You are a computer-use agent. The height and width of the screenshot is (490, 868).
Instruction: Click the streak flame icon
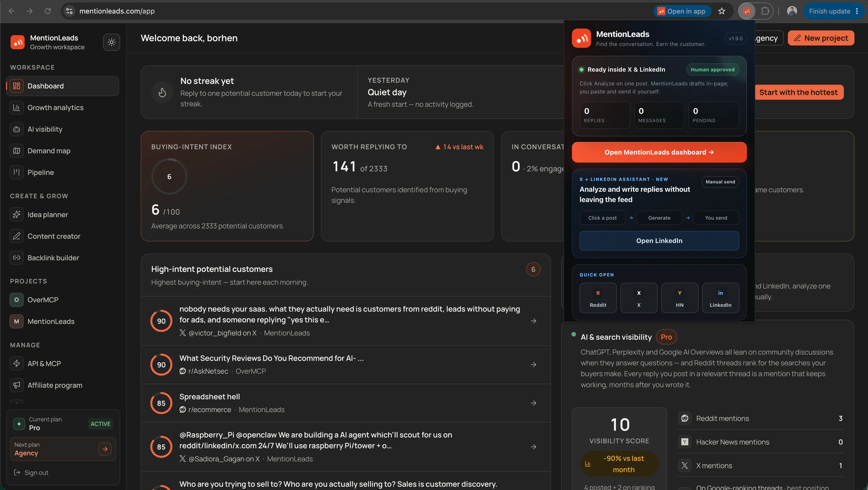(162, 92)
